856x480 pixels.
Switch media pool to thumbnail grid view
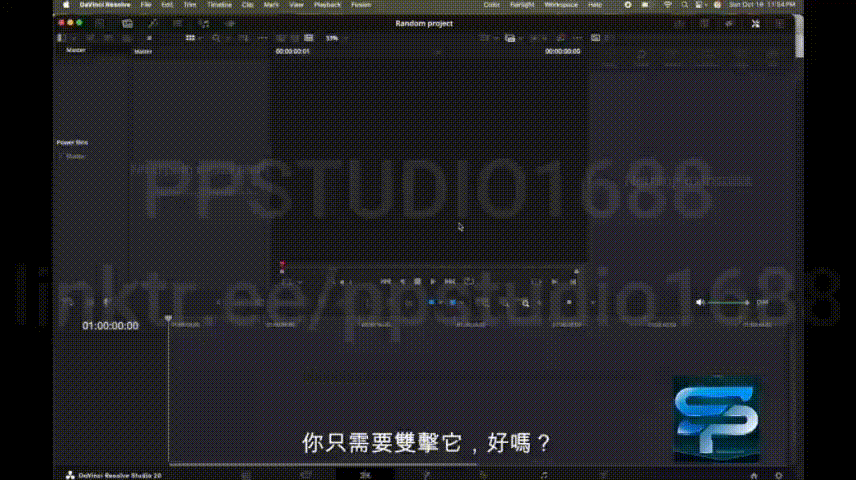coord(190,38)
